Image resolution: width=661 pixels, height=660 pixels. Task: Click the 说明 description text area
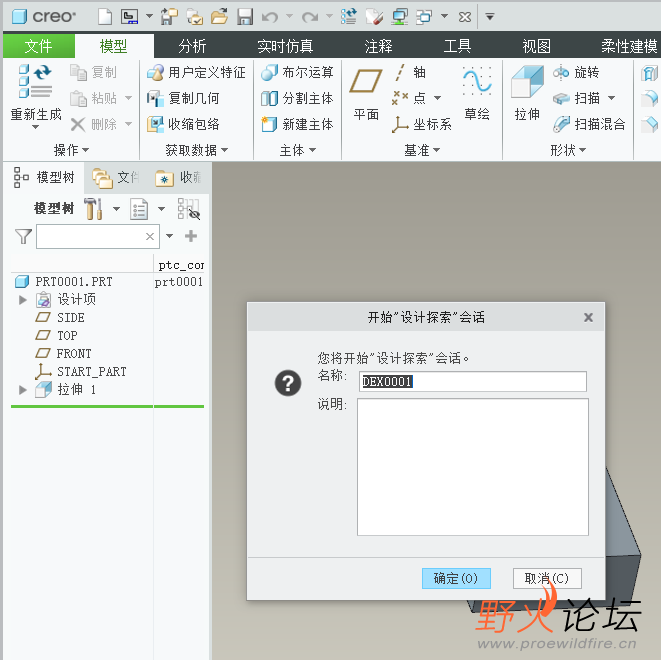click(473, 467)
